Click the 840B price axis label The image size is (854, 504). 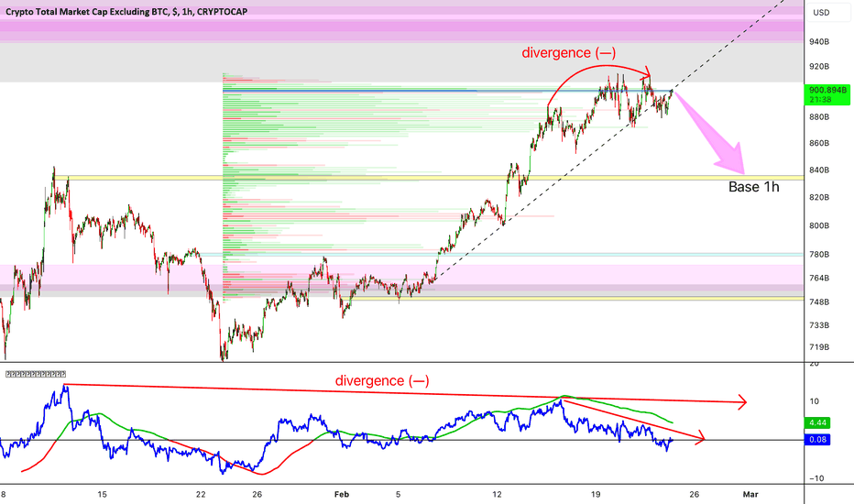pyautogui.click(x=819, y=170)
